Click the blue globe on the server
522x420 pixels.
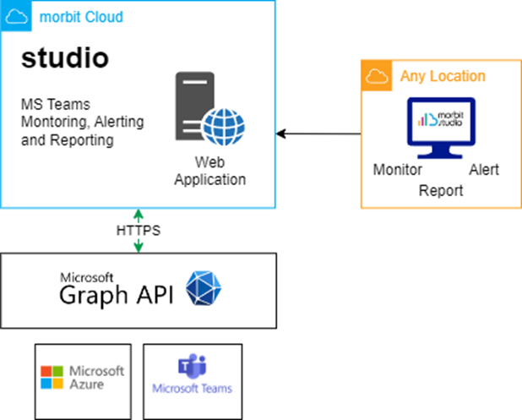point(224,127)
